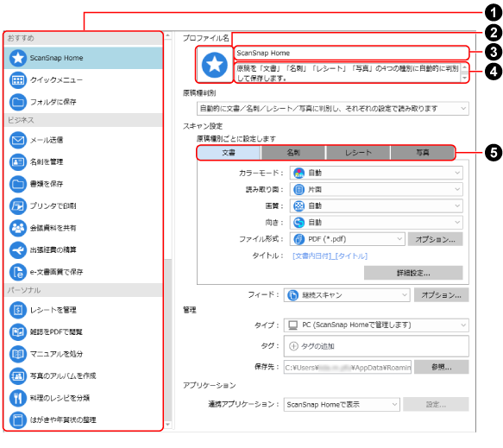
Task: Click the profile list scroll up arrow
Action: [x=168, y=35]
